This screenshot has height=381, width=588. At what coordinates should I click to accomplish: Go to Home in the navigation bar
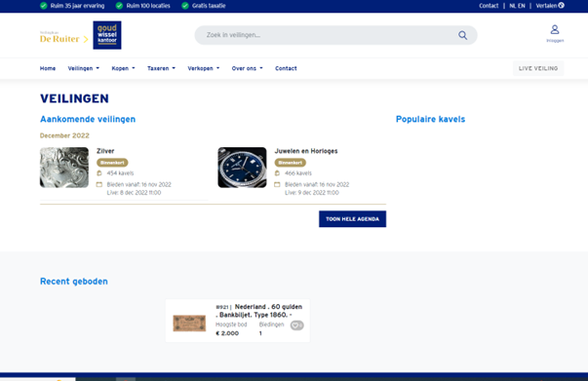(48, 68)
